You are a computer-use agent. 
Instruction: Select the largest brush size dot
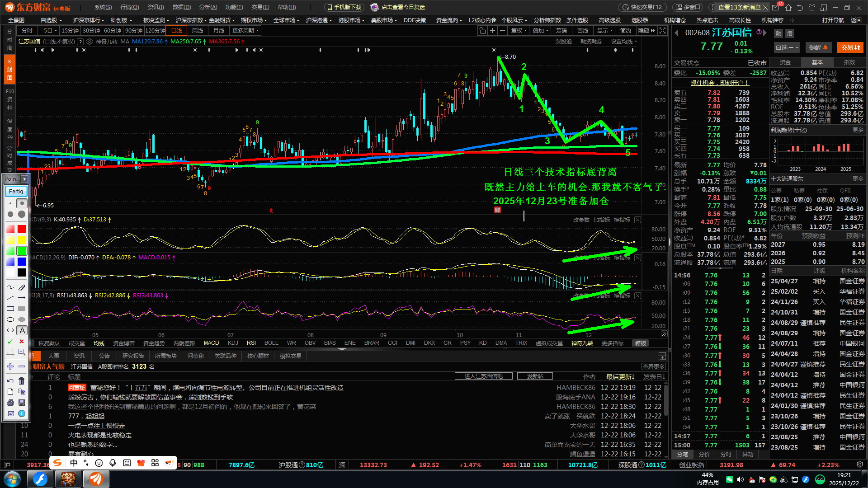coord(22,214)
